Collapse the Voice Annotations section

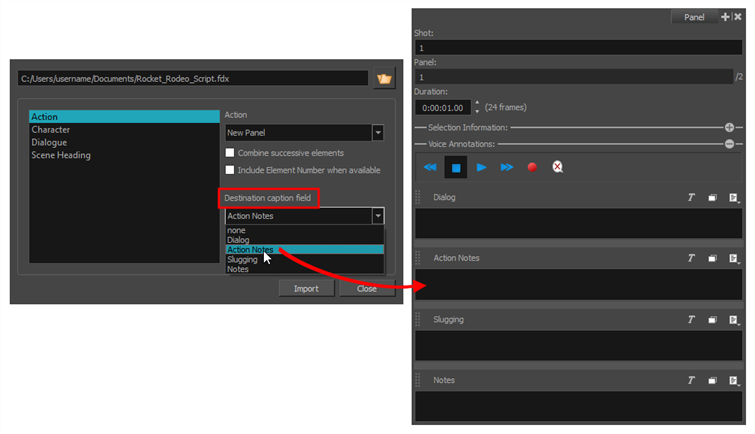pyautogui.click(x=729, y=143)
